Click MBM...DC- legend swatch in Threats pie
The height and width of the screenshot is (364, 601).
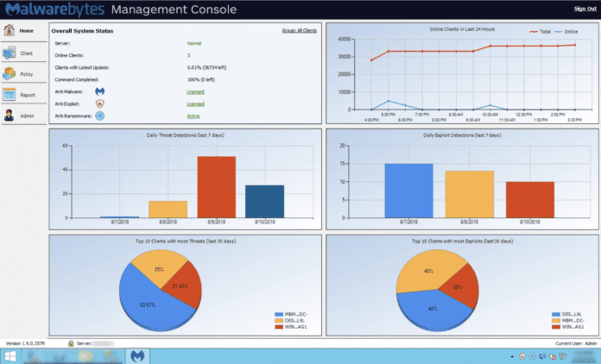[x=279, y=314]
